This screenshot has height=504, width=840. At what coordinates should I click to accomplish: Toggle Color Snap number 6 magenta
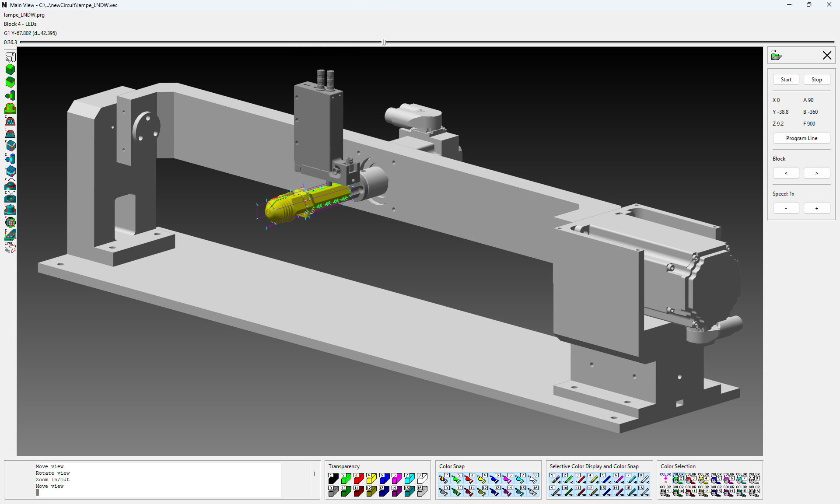(507, 479)
